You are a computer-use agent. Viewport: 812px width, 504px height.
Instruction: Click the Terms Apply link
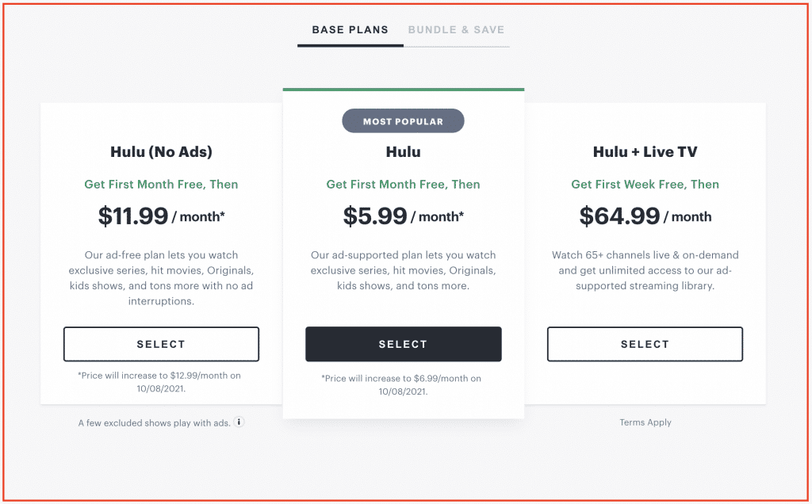[x=645, y=422]
